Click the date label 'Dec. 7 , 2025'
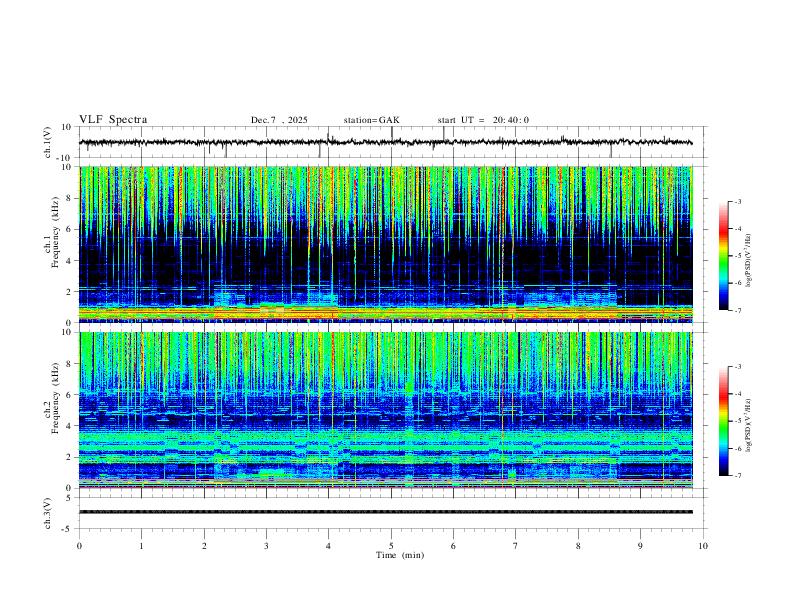The height and width of the screenshot is (612, 792). click(x=279, y=120)
